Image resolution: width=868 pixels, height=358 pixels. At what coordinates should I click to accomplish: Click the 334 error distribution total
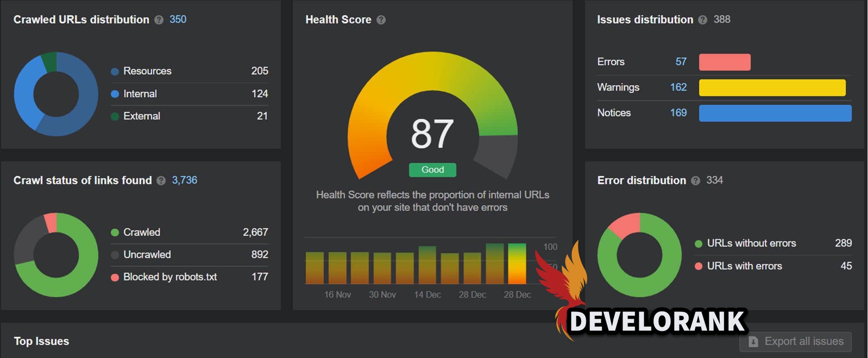click(715, 180)
